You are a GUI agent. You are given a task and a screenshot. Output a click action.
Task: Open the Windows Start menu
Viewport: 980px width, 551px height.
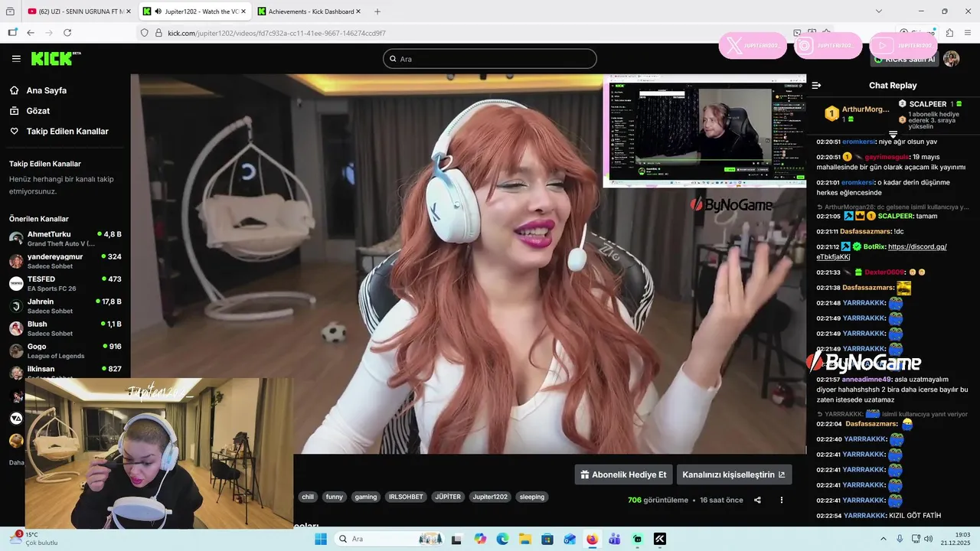coord(321,539)
